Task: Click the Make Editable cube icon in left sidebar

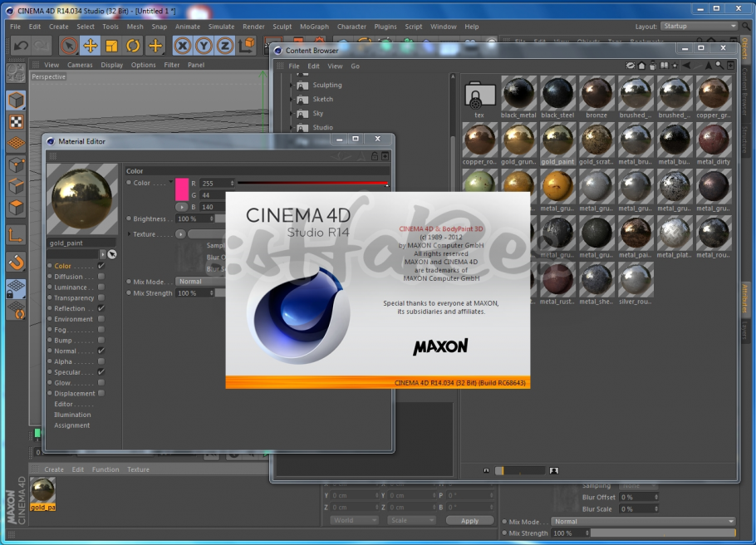Action: pyautogui.click(x=17, y=101)
